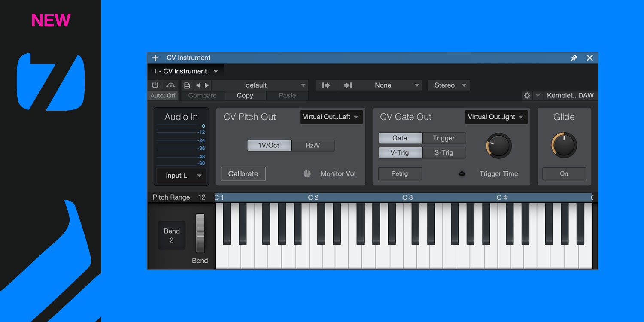Open the 1 - CV Instrument selector dropdown
Image resolution: width=644 pixels, height=322 pixels.
click(185, 71)
